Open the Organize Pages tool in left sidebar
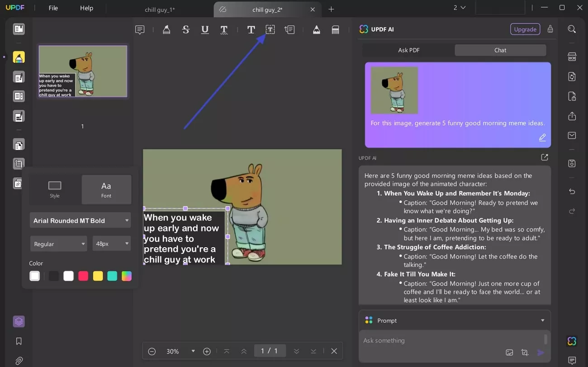Screen dimensions: 588x367 coord(19,145)
